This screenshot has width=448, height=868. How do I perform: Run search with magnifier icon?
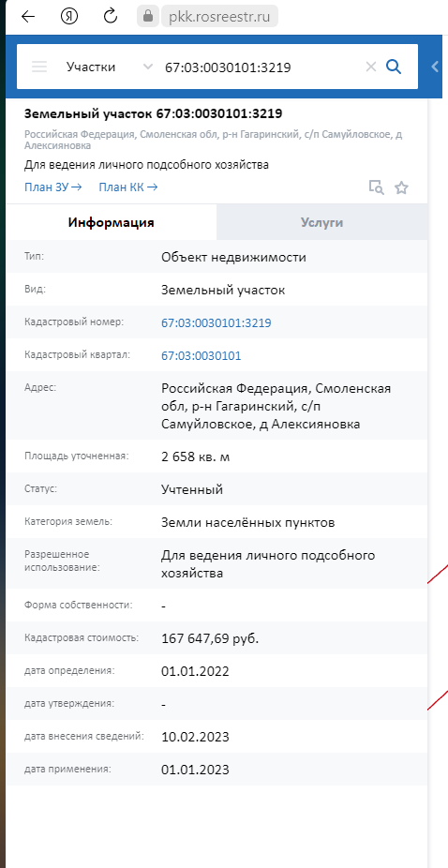coord(394,67)
